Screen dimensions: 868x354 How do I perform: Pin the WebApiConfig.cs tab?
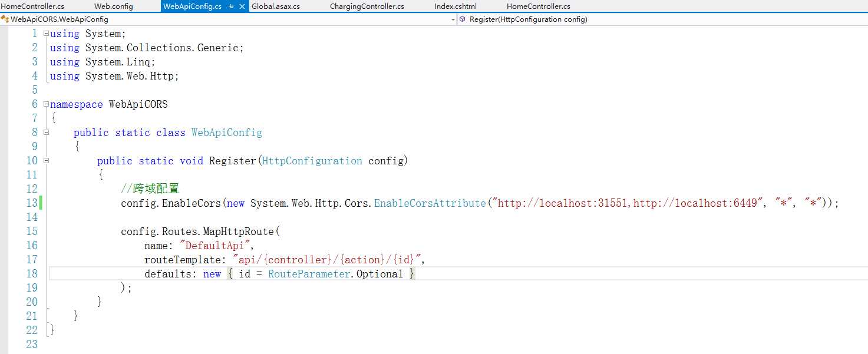[x=231, y=6]
